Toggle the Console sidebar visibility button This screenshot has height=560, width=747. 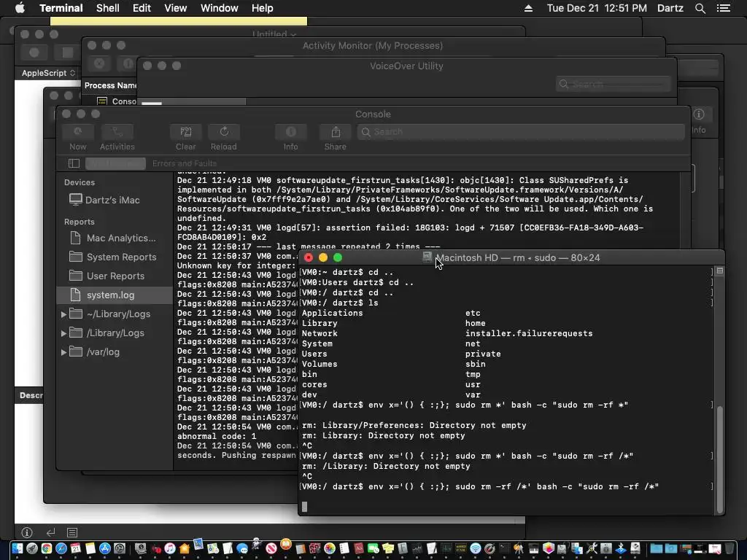[74, 163]
